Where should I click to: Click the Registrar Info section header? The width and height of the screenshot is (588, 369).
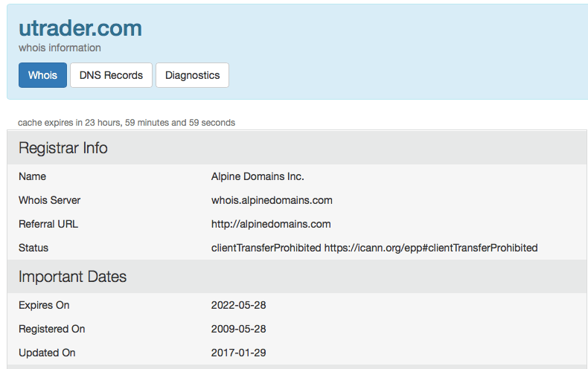[63, 148]
